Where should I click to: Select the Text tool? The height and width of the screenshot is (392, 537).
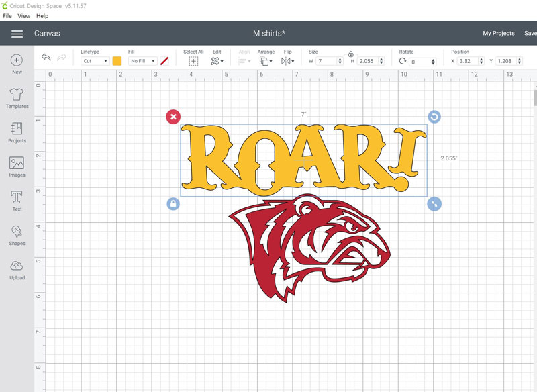pyautogui.click(x=17, y=201)
